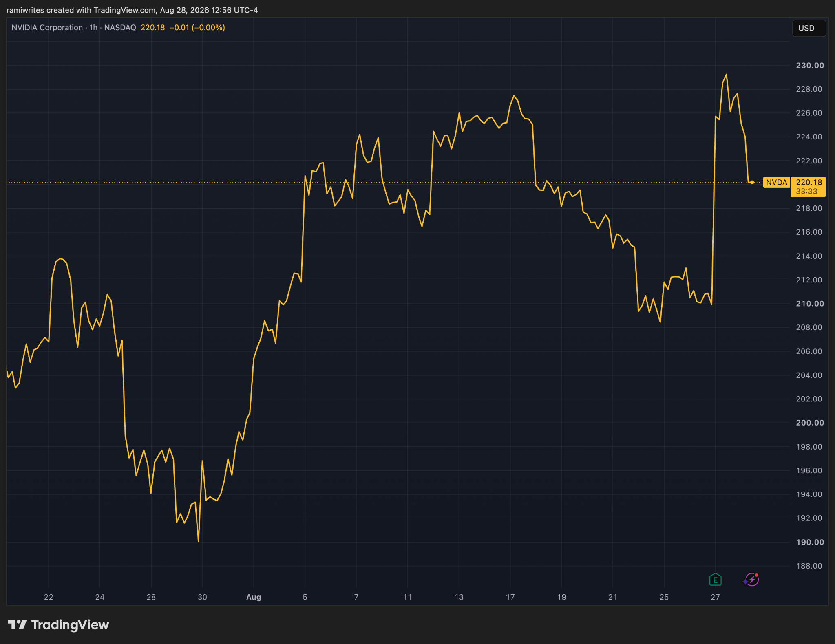
Task: Click the 230.00 price scale label
Action: point(810,65)
